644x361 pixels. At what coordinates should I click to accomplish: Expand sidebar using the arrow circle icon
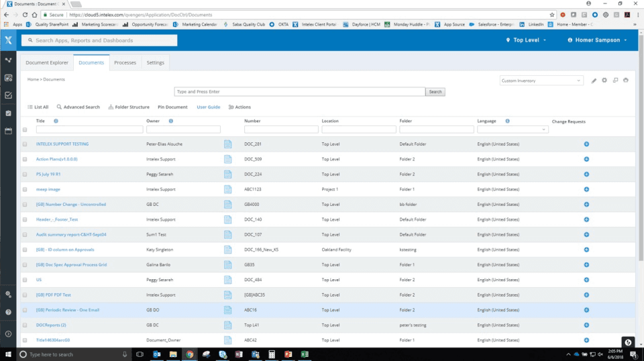click(8, 334)
